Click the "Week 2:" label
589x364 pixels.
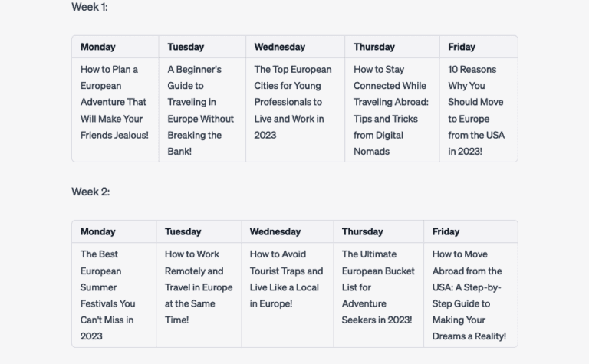point(90,192)
